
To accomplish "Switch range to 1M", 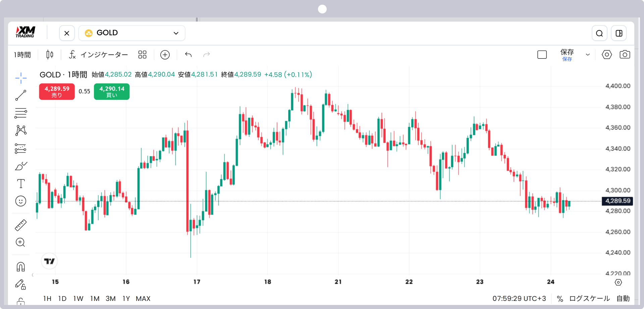I will coord(95,299).
